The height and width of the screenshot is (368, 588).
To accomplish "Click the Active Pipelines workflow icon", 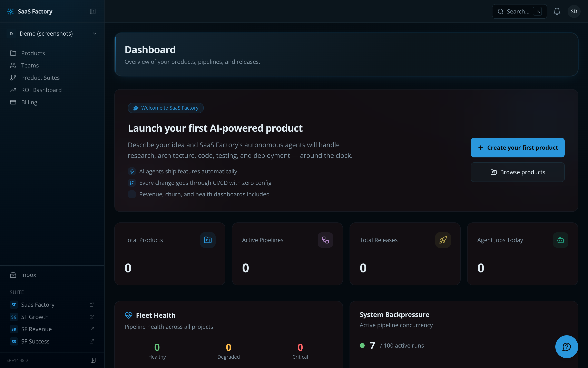I will tap(325, 240).
